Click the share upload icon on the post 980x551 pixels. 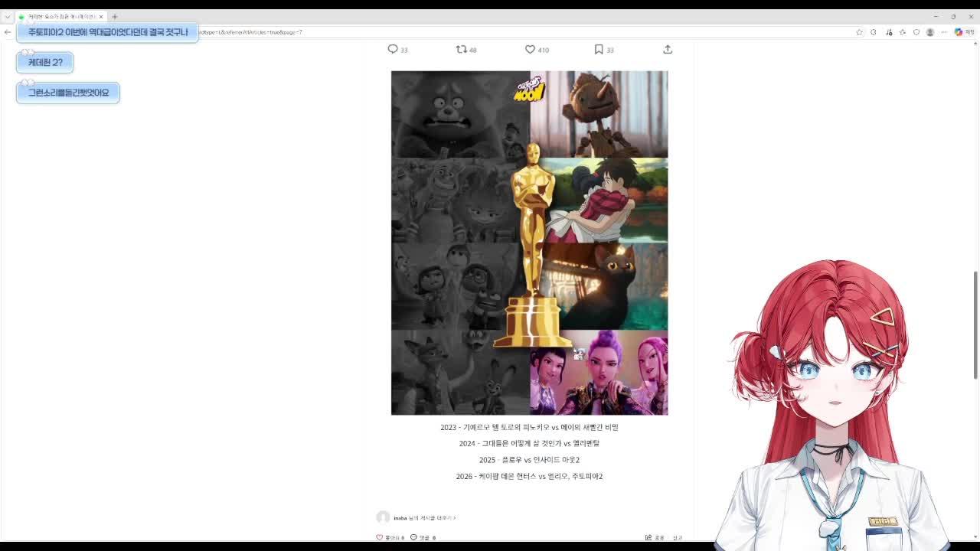(x=667, y=49)
